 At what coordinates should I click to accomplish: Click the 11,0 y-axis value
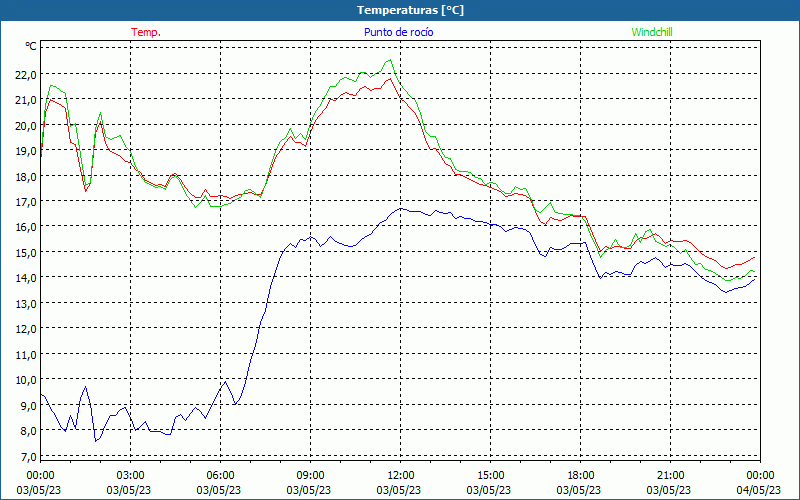tap(27, 355)
